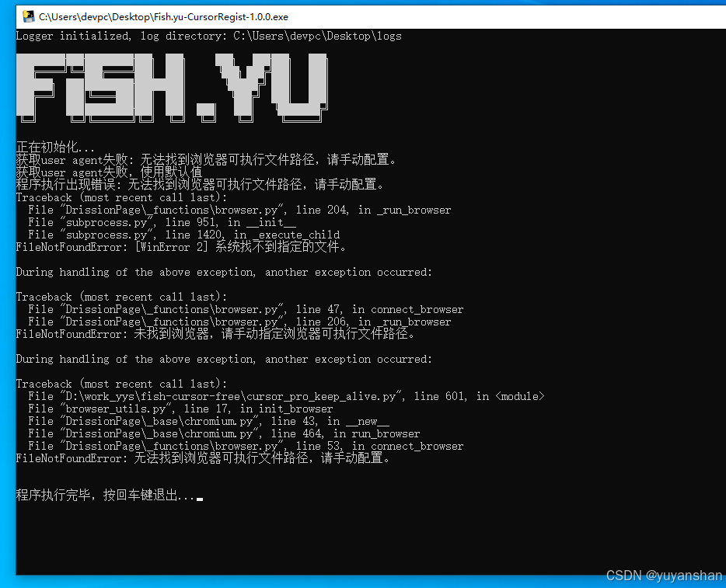Click the line 47 in connect_browser row

click(246, 309)
